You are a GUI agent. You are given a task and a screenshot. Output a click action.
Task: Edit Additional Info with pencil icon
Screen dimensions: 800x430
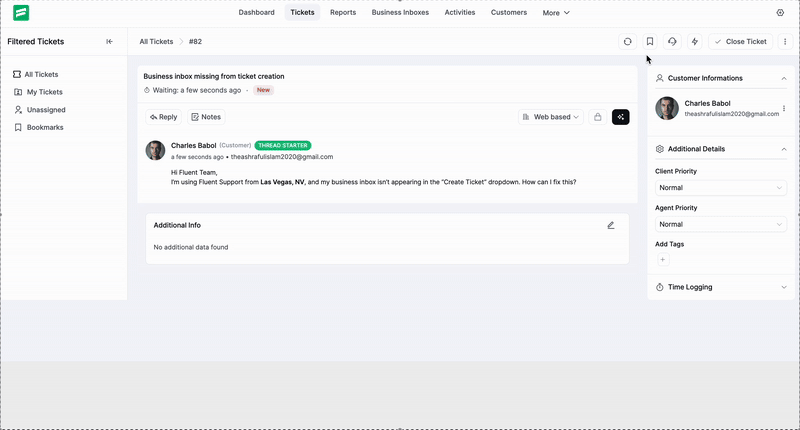[611, 225]
